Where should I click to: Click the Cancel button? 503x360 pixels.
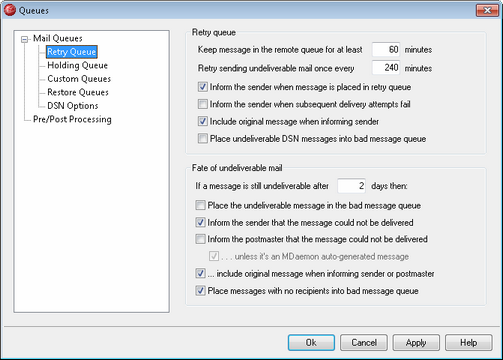point(364,343)
